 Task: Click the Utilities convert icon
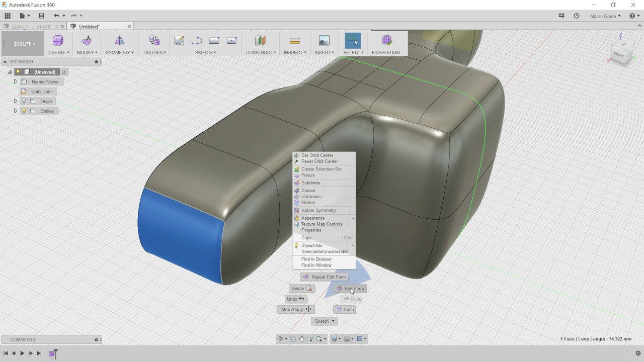coord(154,41)
